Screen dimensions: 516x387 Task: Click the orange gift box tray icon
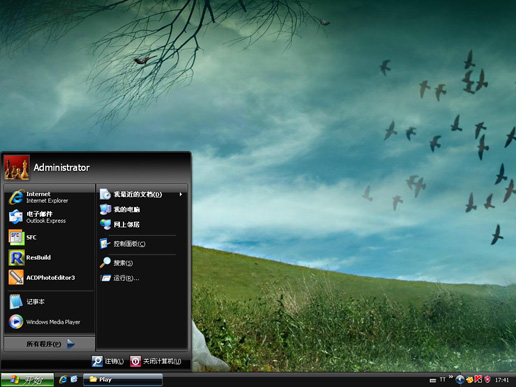(x=469, y=380)
